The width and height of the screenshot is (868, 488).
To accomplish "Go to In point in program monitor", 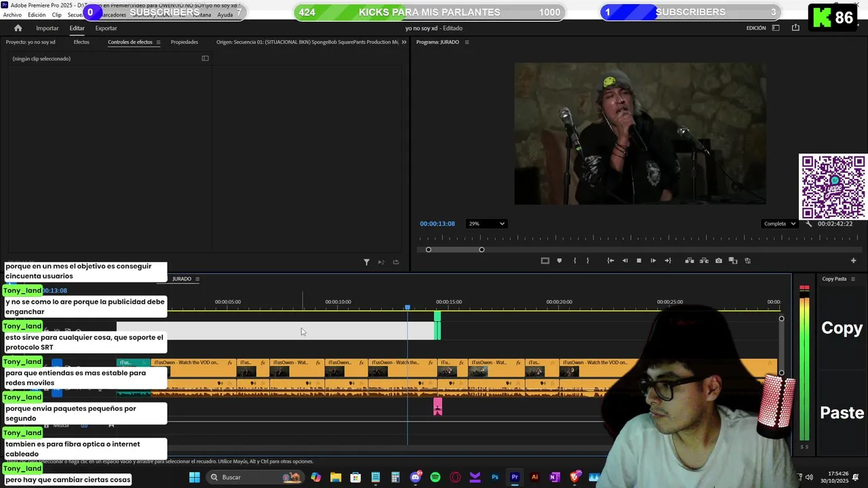I will click(610, 261).
